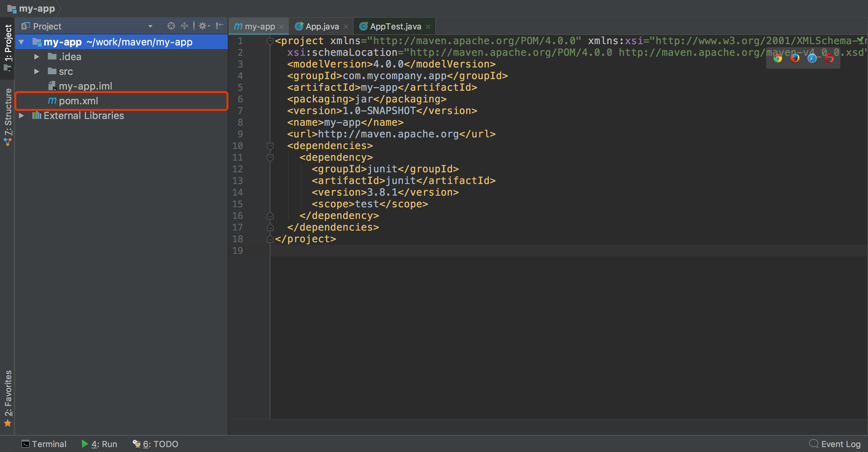Click the Project view icon in panel header

click(25, 26)
